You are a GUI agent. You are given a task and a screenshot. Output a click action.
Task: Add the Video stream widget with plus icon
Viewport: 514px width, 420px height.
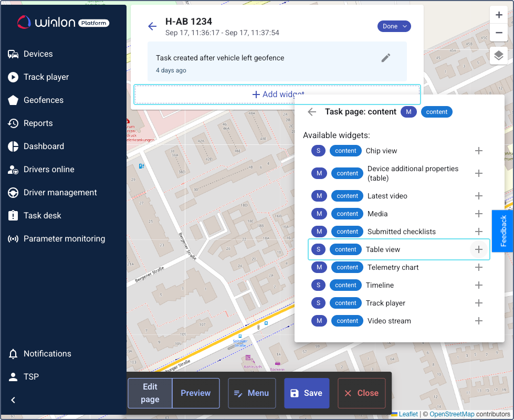[478, 321]
